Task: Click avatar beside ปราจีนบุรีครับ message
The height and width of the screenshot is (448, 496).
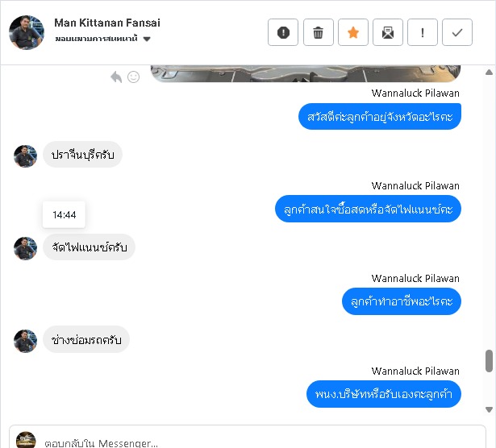Action: point(26,156)
